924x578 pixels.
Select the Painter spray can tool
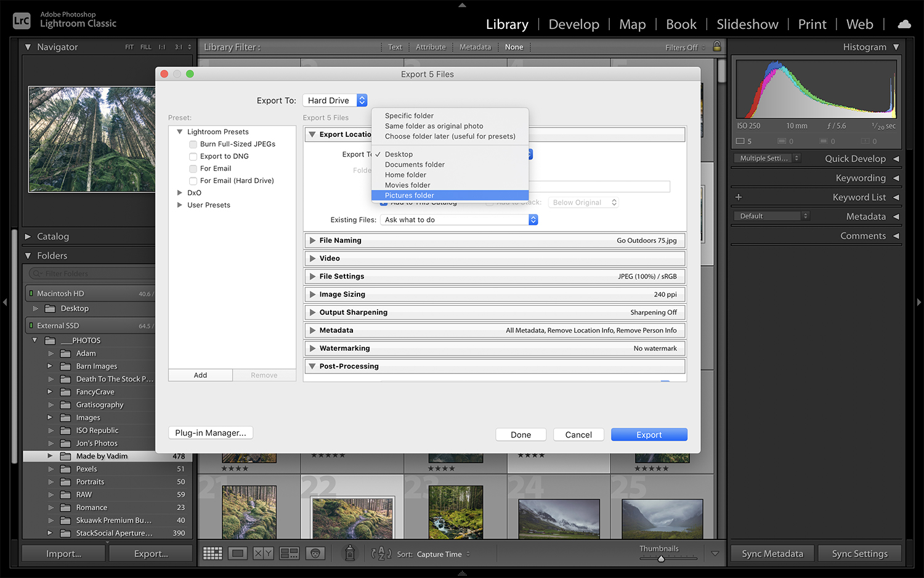tap(350, 553)
